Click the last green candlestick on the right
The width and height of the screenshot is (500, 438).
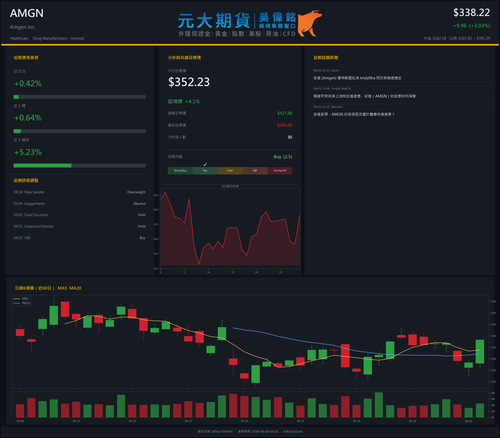(x=480, y=352)
